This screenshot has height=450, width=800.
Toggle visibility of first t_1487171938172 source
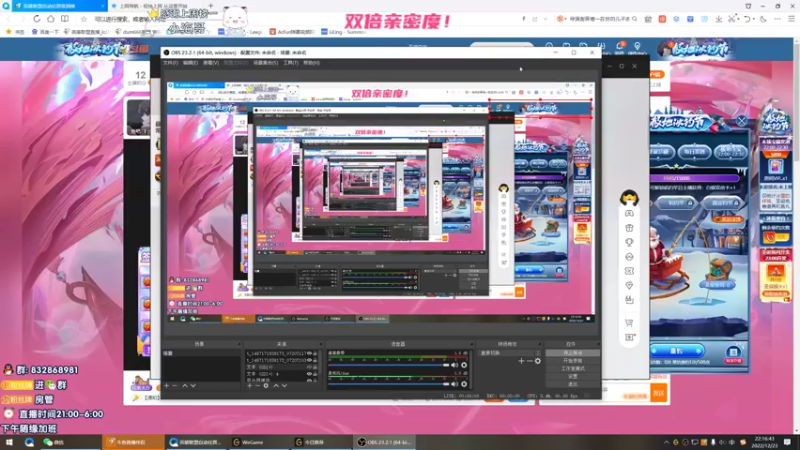(309, 353)
